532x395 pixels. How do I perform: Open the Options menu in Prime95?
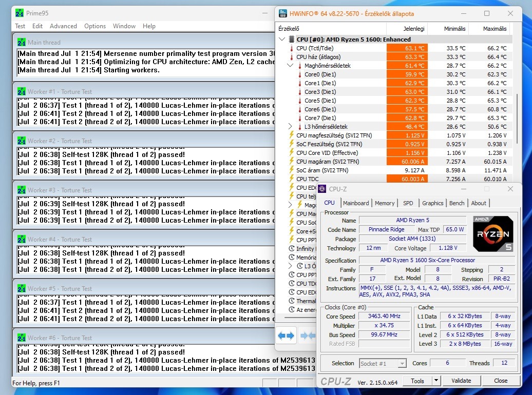tap(95, 26)
